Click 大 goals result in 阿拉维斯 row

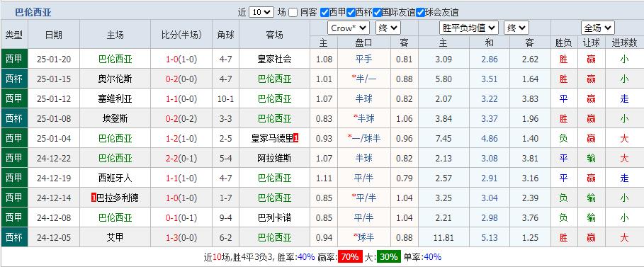tap(624, 158)
